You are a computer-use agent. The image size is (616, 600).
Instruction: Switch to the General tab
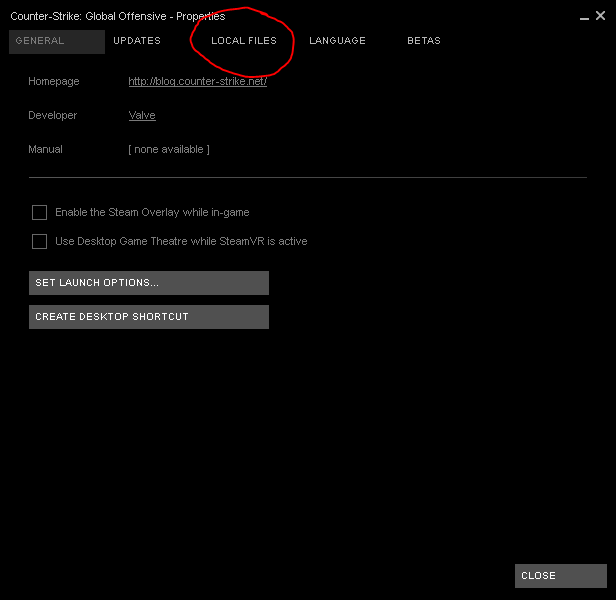point(57,42)
